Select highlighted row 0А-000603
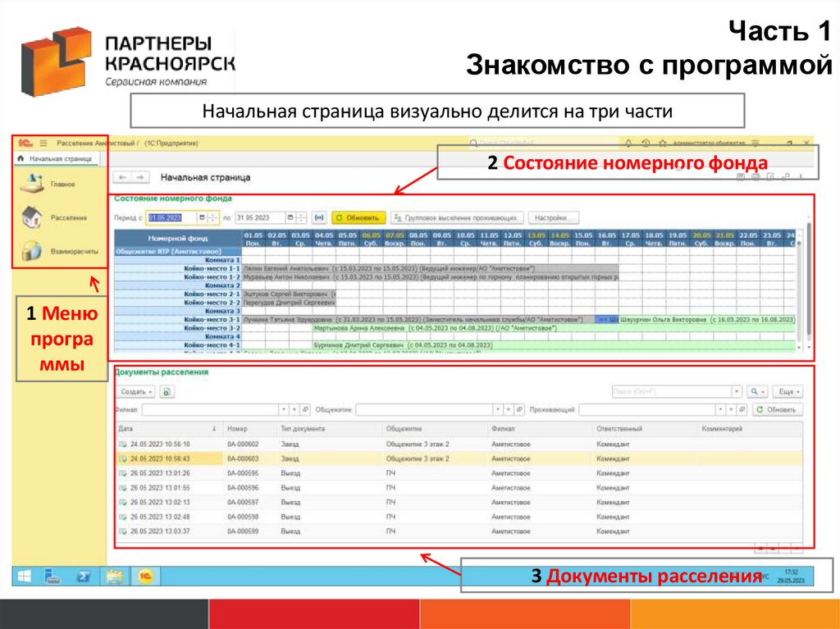840x629 pixels. (x=459, y=458)
